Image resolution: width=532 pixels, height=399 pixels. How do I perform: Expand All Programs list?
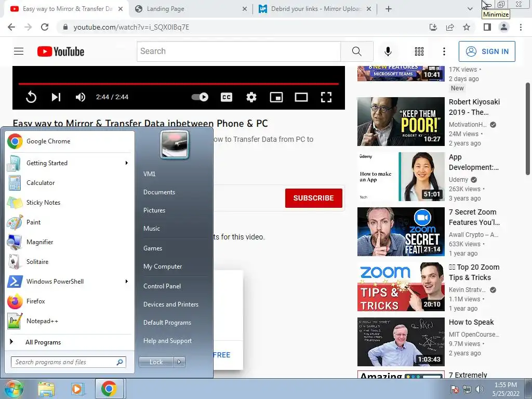[69, 342]
